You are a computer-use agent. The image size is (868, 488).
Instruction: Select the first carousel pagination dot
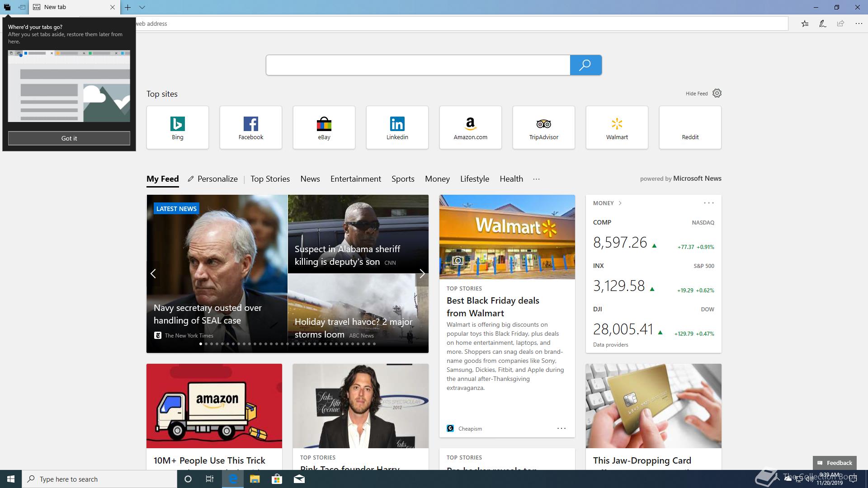[201, 344]
